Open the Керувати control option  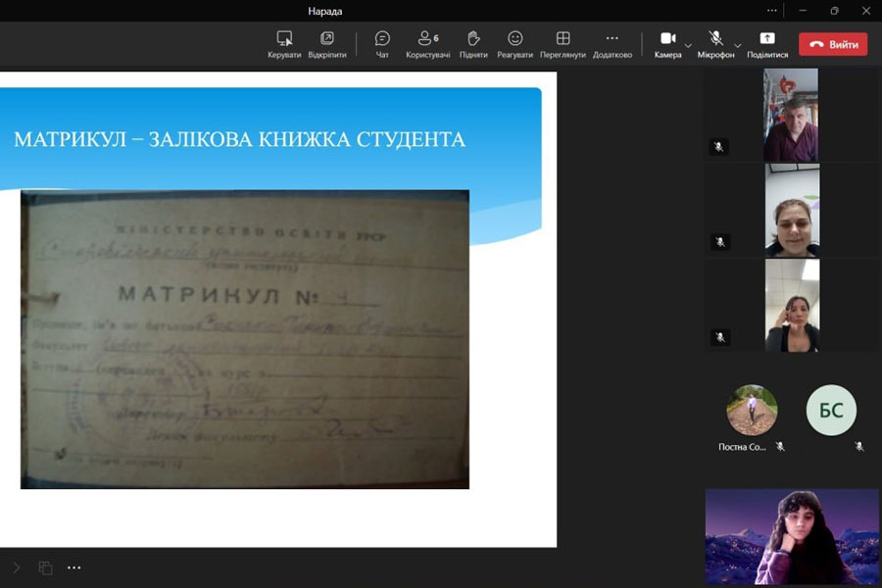pos(284,44)
